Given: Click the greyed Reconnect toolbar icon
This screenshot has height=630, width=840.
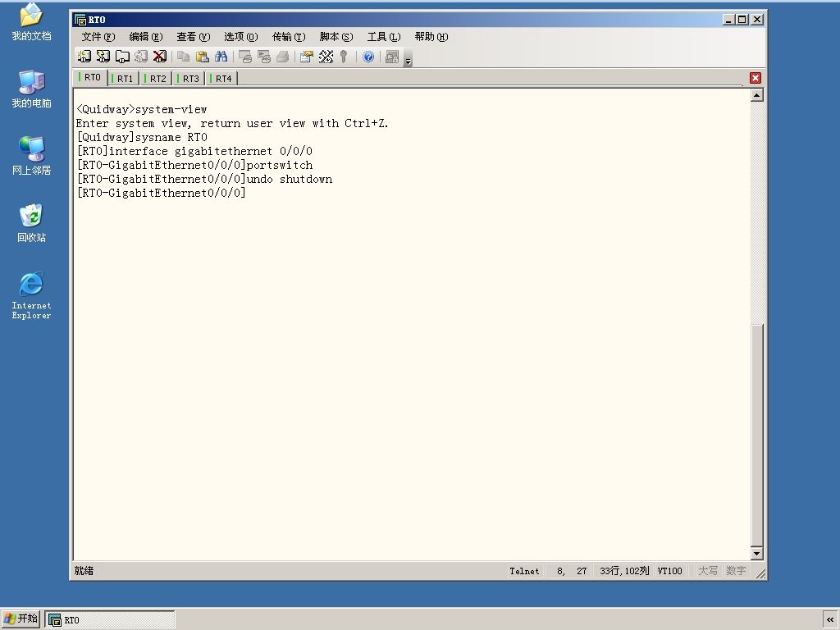Looking at the screenshot, I should click(141, 57).
